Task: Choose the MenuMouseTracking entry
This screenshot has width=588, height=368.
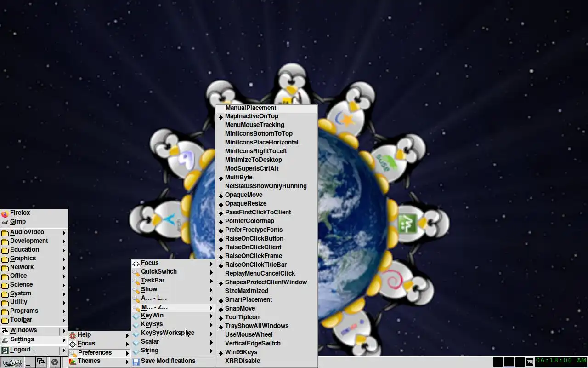Action: click(x=266, y=125)
